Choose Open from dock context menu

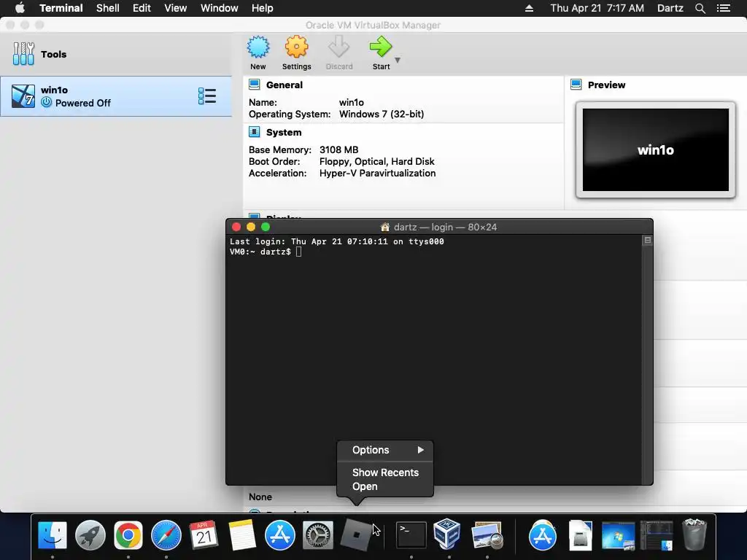[385, 486]
